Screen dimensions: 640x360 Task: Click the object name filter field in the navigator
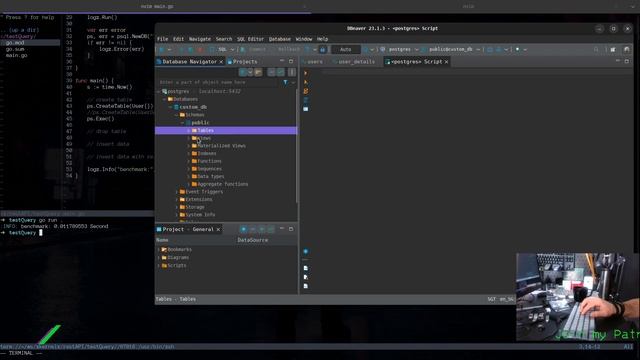pyautogui.click(x=218, y=82)
